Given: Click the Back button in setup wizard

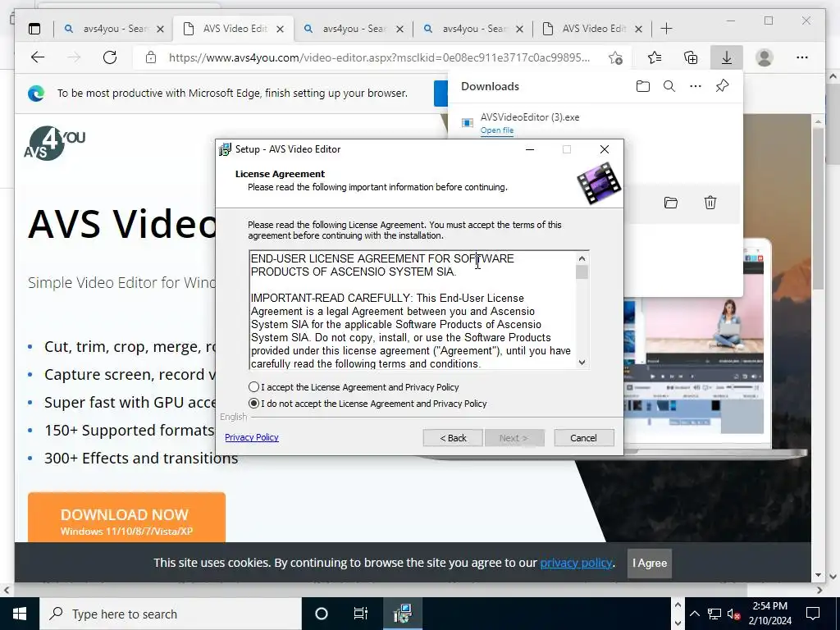Looking at the screenshot, I should [x=453, y=438].
